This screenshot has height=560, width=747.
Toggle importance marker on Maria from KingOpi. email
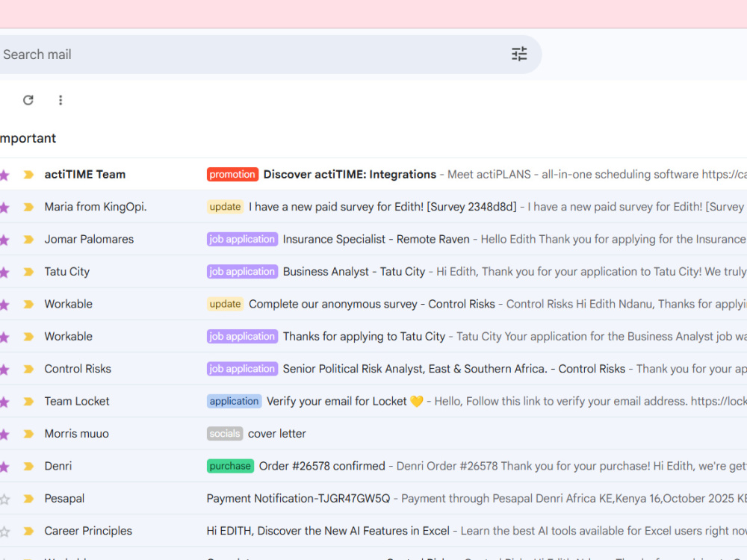point(28,207)
